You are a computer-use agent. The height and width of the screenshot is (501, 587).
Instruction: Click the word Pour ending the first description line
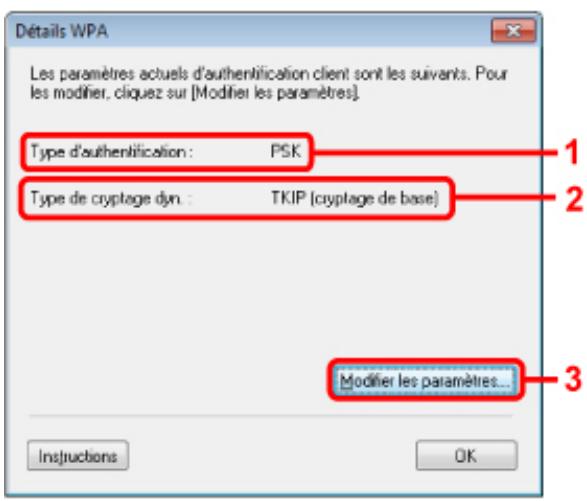tap(491, 73)
